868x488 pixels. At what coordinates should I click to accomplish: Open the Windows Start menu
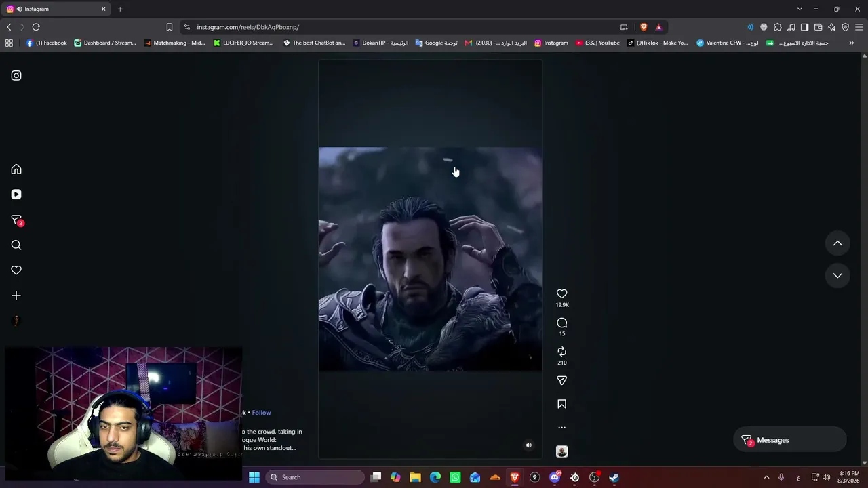[254, 477]
